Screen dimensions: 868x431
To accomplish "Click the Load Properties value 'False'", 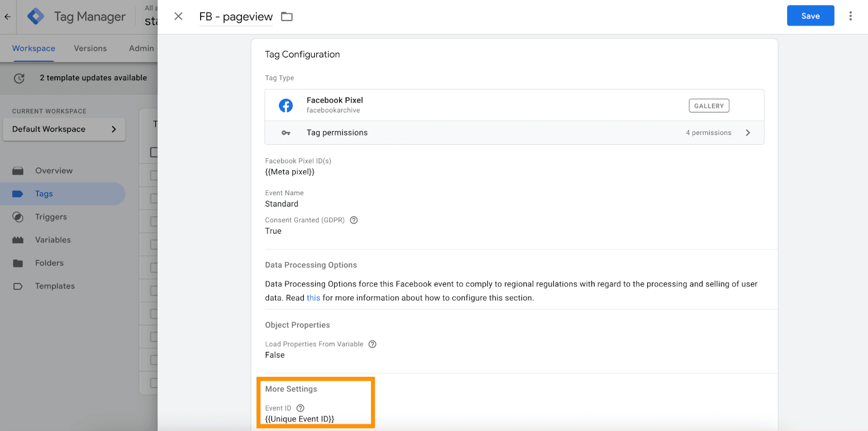I will click(275, 355).
